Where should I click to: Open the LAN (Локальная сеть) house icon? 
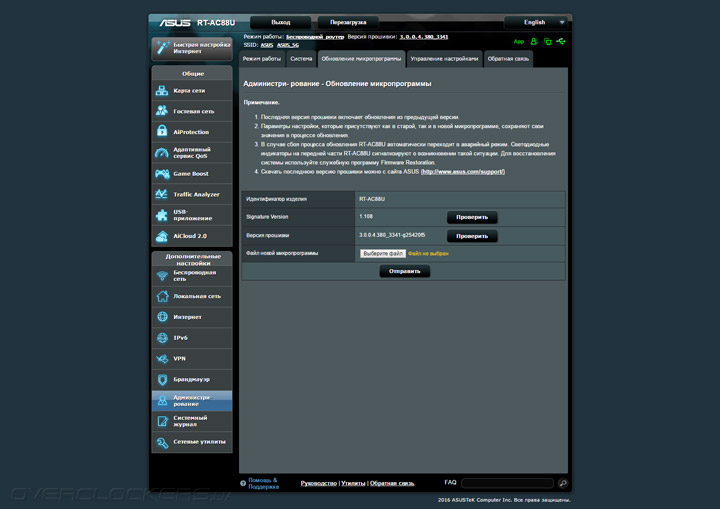162,296
